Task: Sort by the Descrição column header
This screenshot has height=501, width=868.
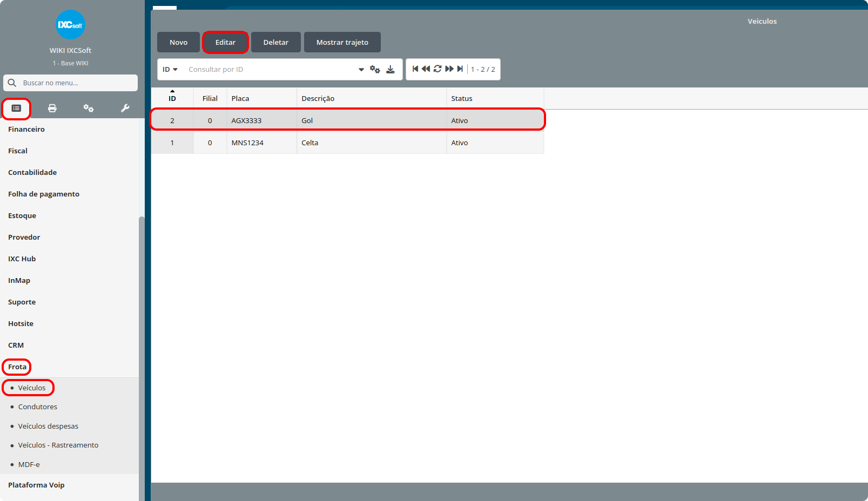Action: (372, 98)
